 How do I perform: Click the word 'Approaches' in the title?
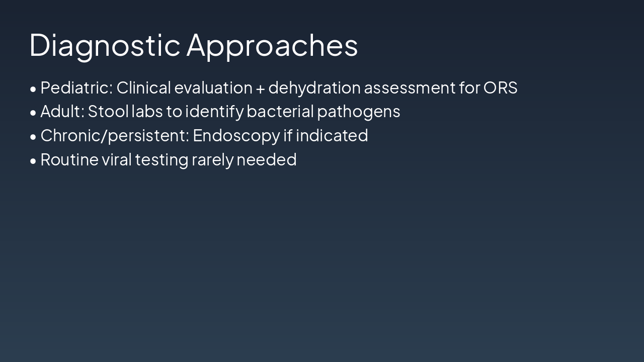tap(272, 45)
